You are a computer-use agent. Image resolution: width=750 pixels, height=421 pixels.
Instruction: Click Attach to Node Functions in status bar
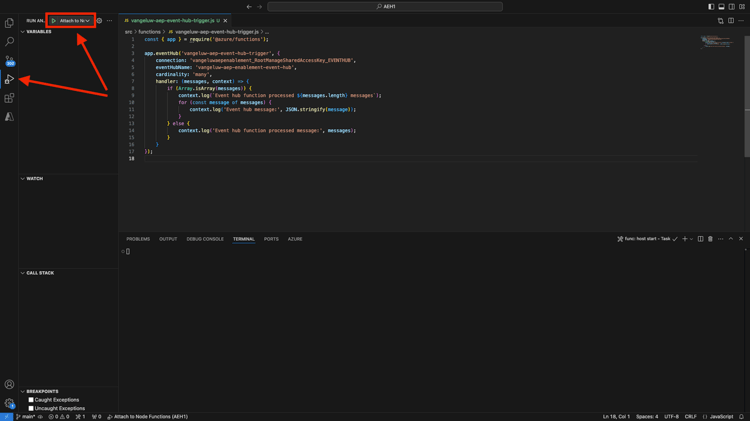(148, 417)
